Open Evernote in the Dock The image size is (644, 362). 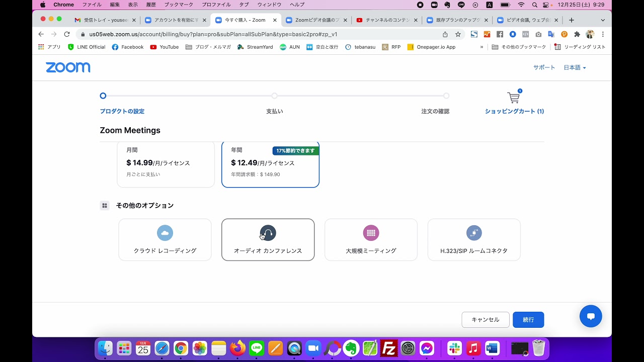(x=351, y=348)
